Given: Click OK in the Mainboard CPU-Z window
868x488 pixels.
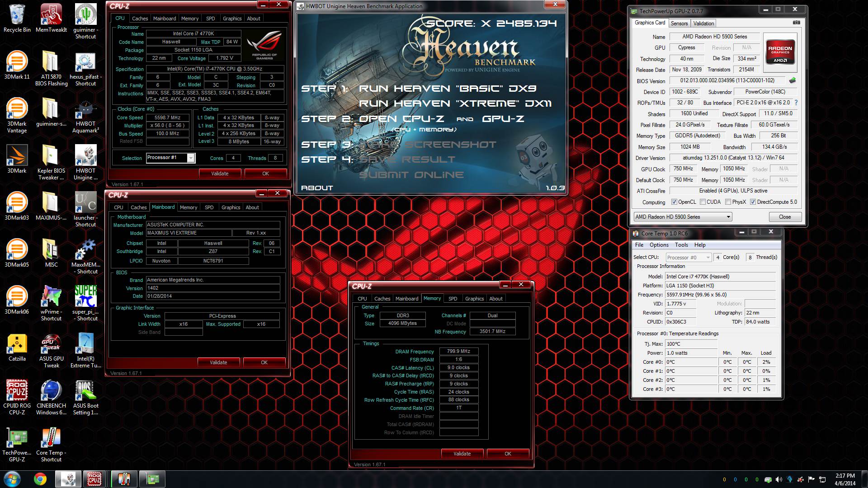Looking at the screenshot, I should coord(264,362).
